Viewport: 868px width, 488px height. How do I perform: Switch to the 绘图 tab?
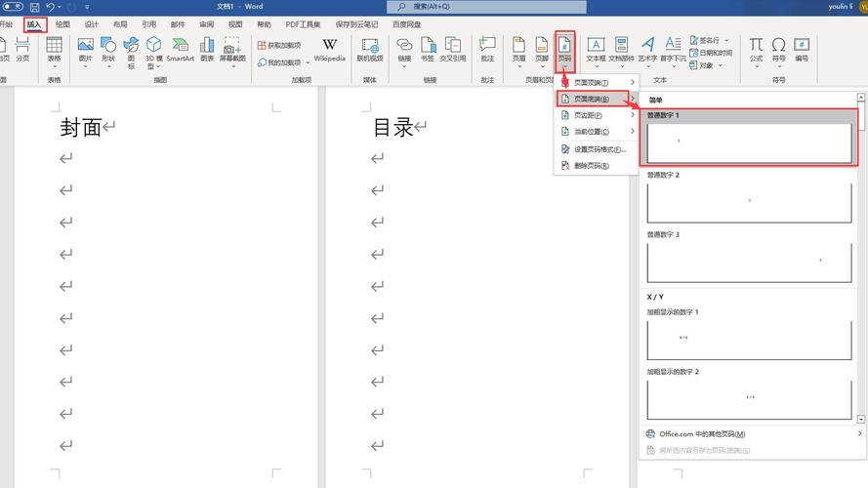point(62,24)
